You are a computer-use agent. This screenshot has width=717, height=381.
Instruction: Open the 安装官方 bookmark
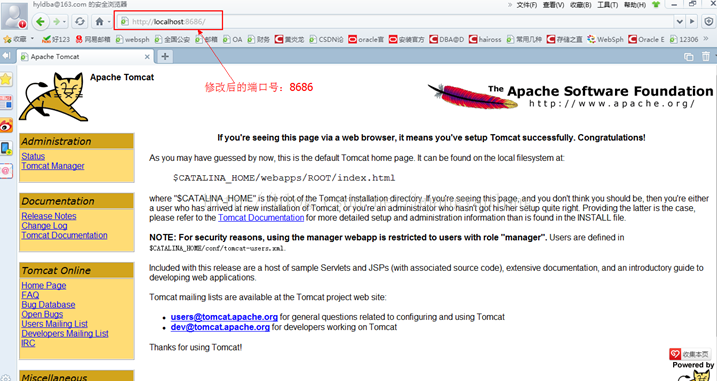click(x=407, y=39)
